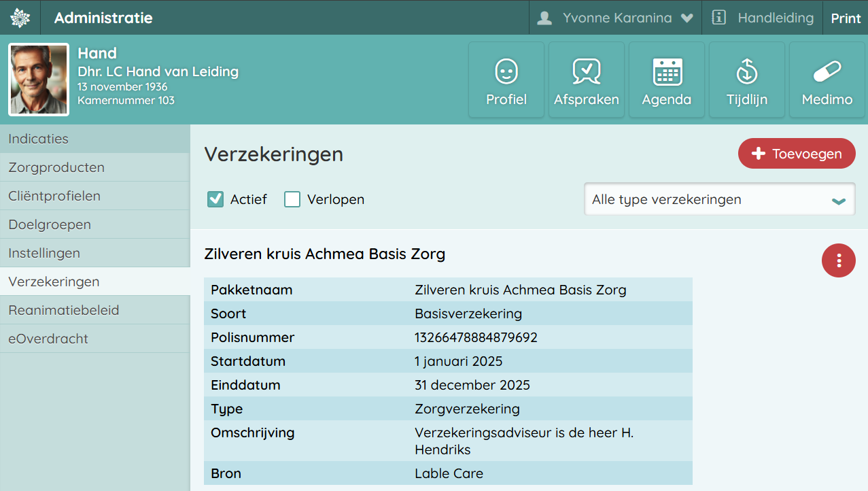
Task: Open the Agenda calendar icon
Action: (x=667, y=71)
